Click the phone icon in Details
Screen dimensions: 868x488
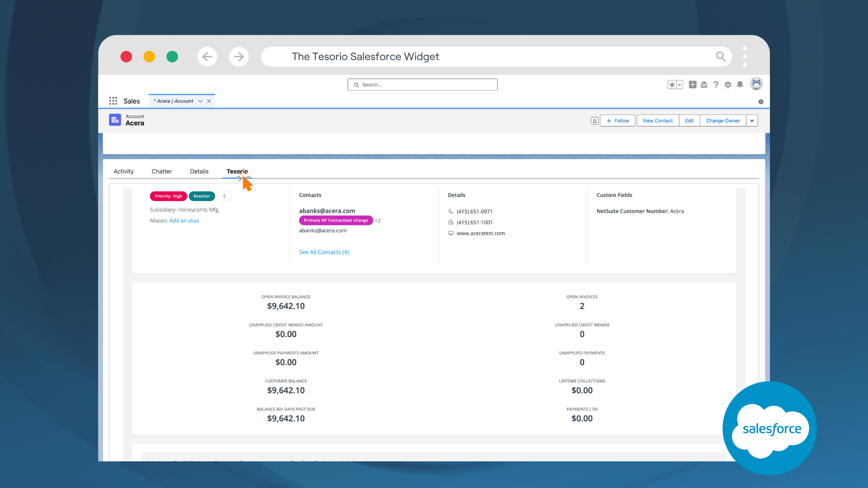pyautogui.click(x=451, y=211)
